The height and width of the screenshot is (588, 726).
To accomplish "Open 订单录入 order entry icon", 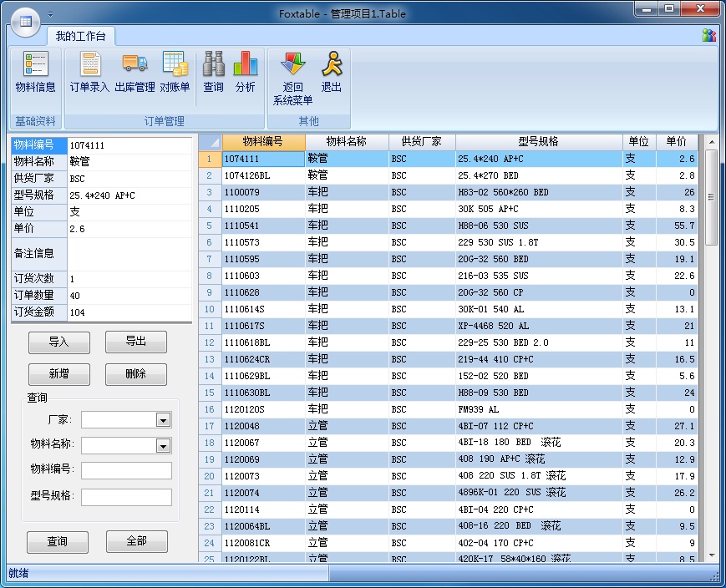I will [89, 72].
